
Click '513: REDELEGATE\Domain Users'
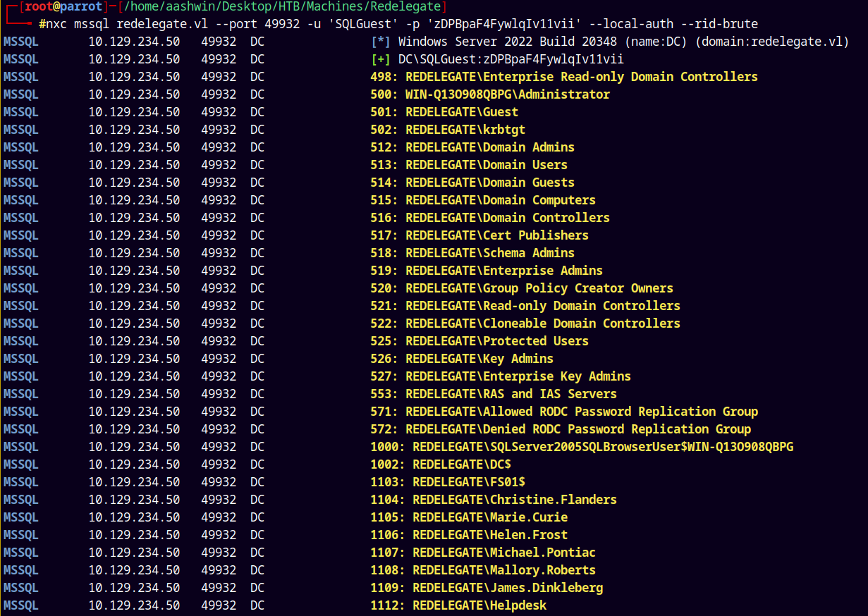(469, 166)
